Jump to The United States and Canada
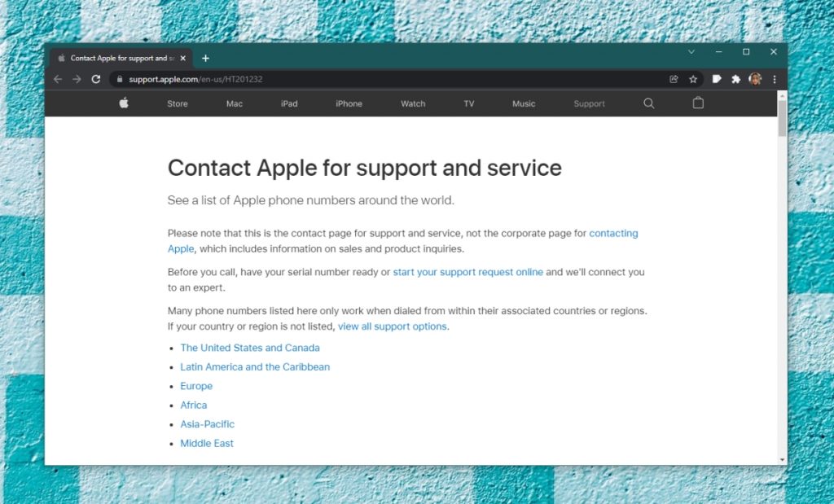 click(250, 348)
